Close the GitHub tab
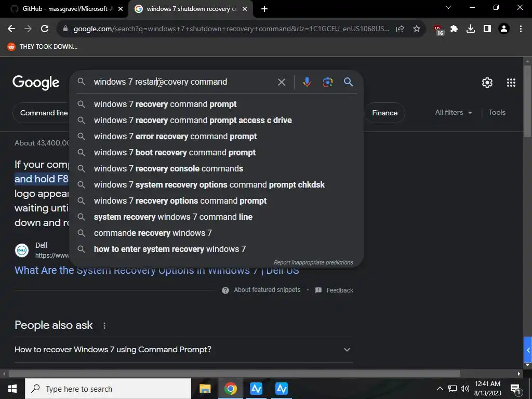 click(121, 9)
